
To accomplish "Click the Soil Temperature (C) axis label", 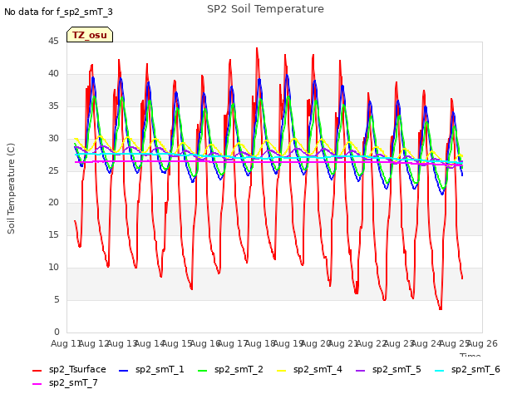I will 11,189.
